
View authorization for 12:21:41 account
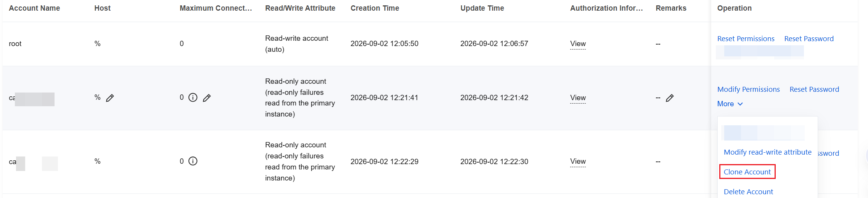pyautogui.click(x=578, y=98)
